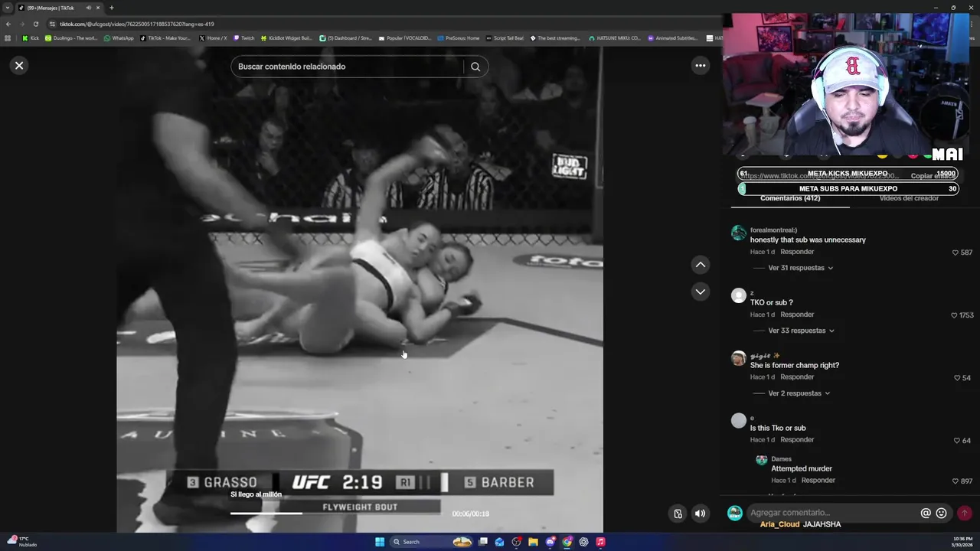Mute the video with the speaker icon
The width and height of the screenshot is (980, 551).
tap(700, 514)
